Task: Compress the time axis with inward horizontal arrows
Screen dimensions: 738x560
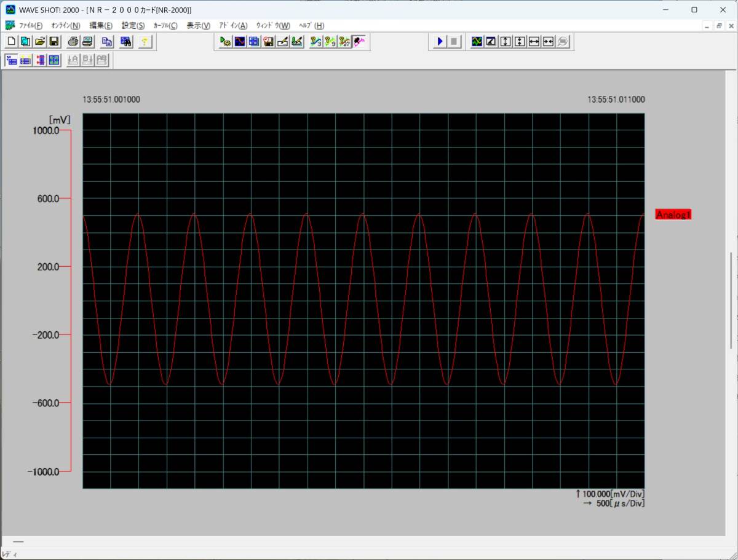Action: point(548,42)
